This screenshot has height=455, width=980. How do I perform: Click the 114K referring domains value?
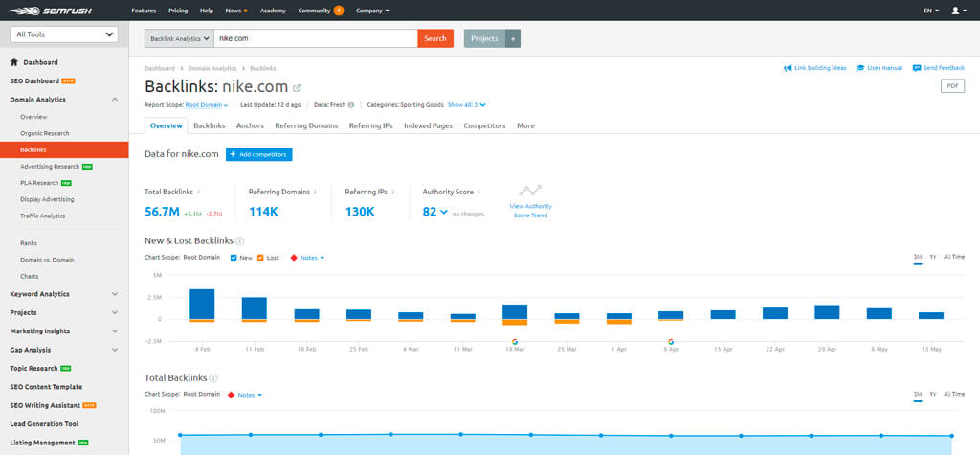[x=263, y=212]
